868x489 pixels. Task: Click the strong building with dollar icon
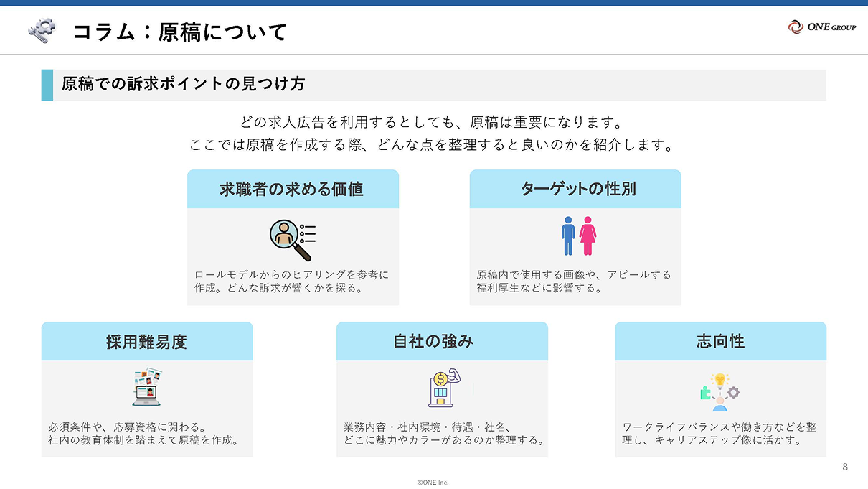pyautogui.click(x=442, y=388)
